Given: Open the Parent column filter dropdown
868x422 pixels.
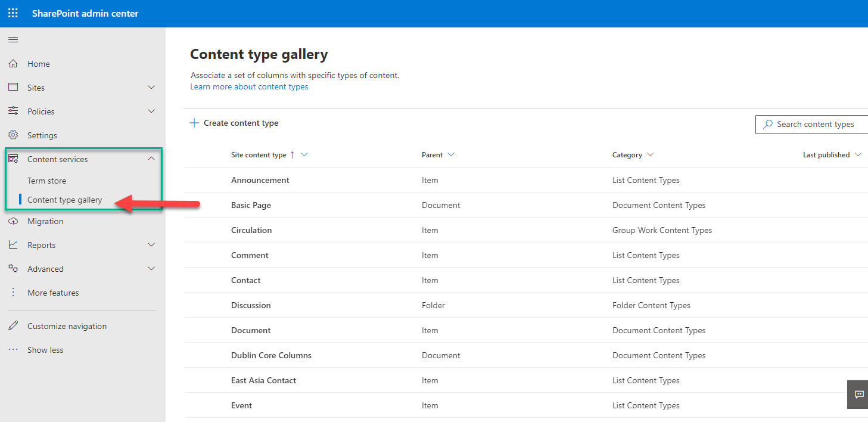Looking at the screenshot, I should click(x=451, y=155).
